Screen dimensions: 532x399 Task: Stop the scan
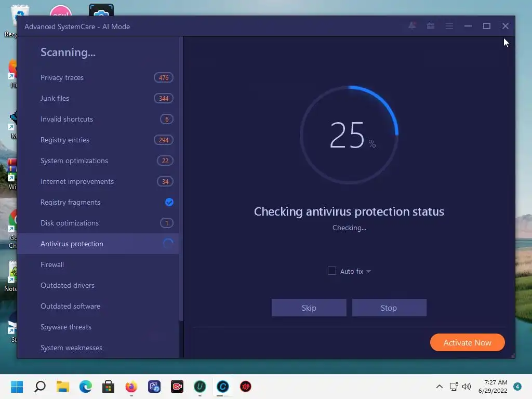[389, 308]
